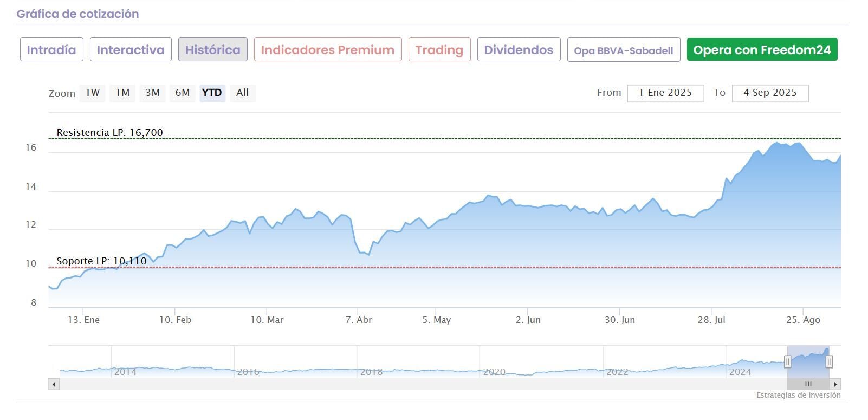Show the Dividendos tab
Image resolution: width=868 pixels, height=420 pixels.
pos(519,50)
